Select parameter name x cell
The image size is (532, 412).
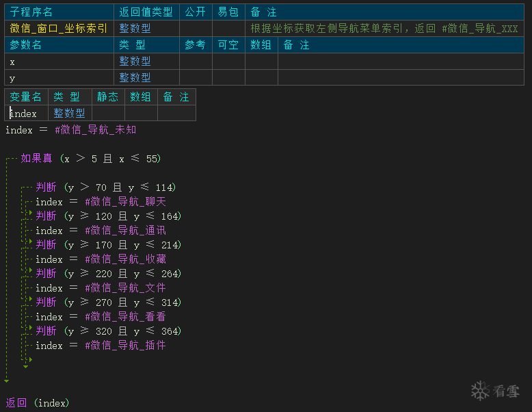[x=59, y=61]
